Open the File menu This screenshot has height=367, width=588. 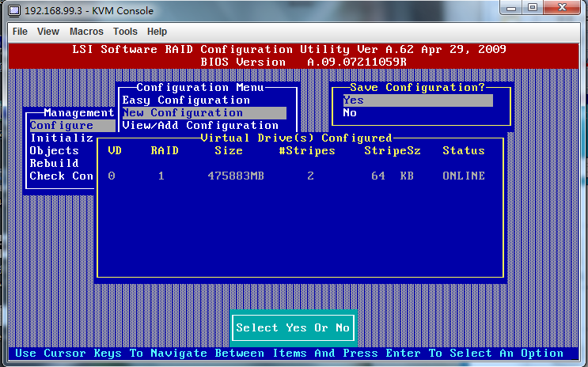(20, 32)
